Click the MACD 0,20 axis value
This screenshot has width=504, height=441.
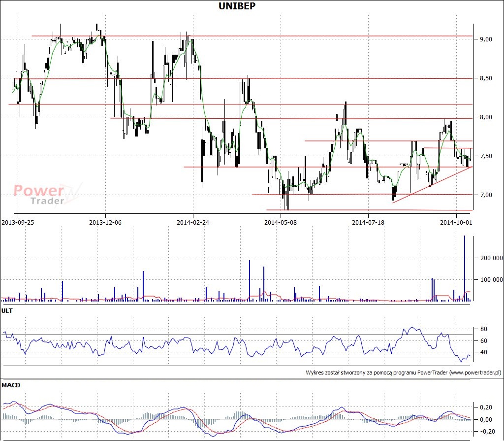coord(486,407)
